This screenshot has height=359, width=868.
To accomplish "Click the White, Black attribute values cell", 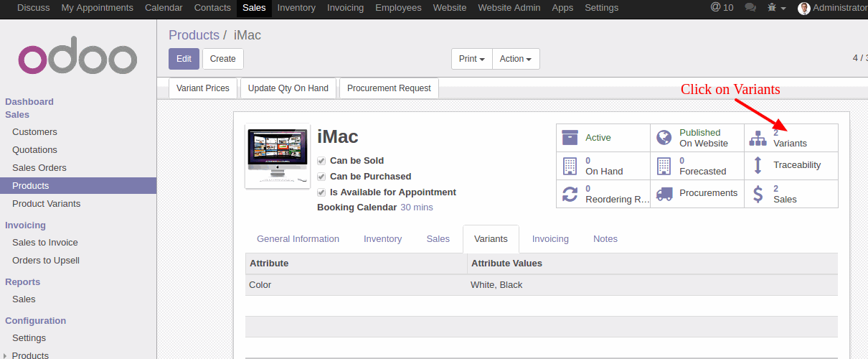I will click(x=652, y=285).
